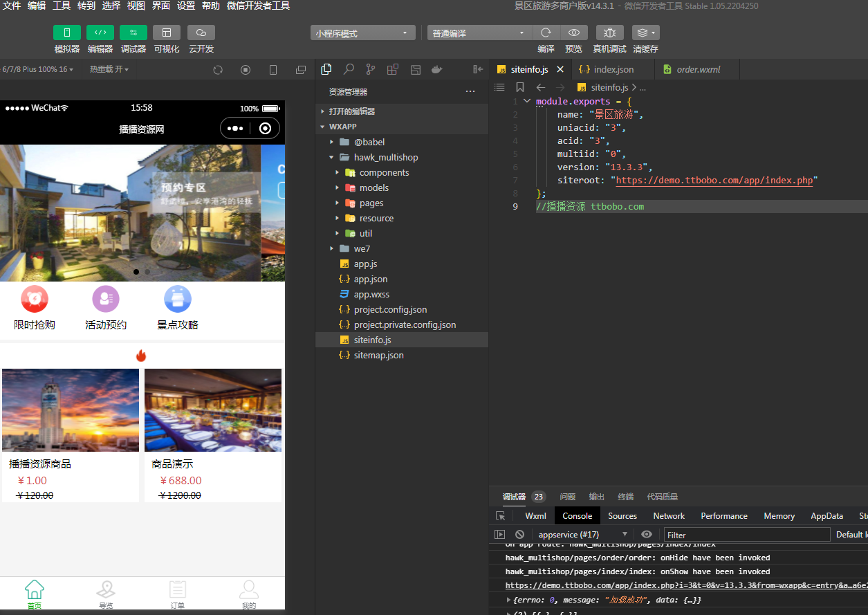Open the explorer files icon in activity bar
Viewport: 868px width, 615px height.
pyautogui.click(x=326, y=69)
